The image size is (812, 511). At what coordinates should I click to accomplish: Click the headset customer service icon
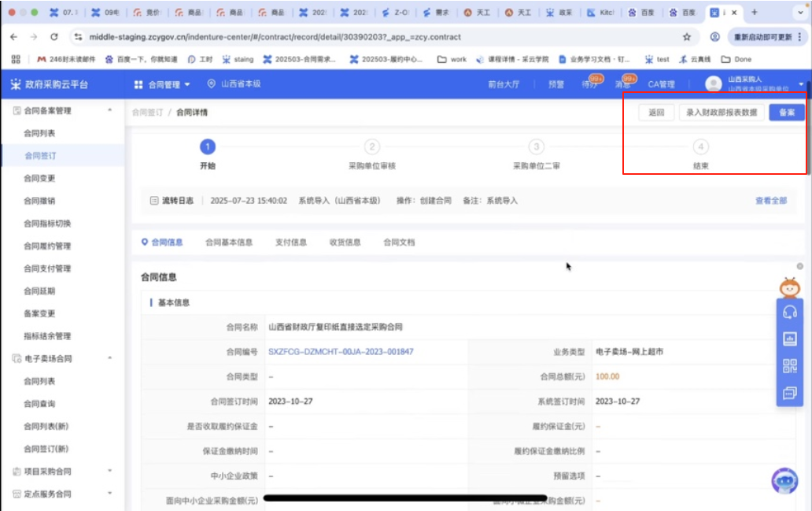[x=790, y=312]
